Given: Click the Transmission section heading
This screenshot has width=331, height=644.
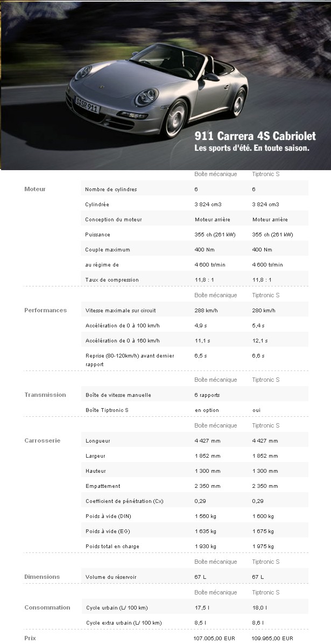Looking at the screenshot, I should (45, 395).
